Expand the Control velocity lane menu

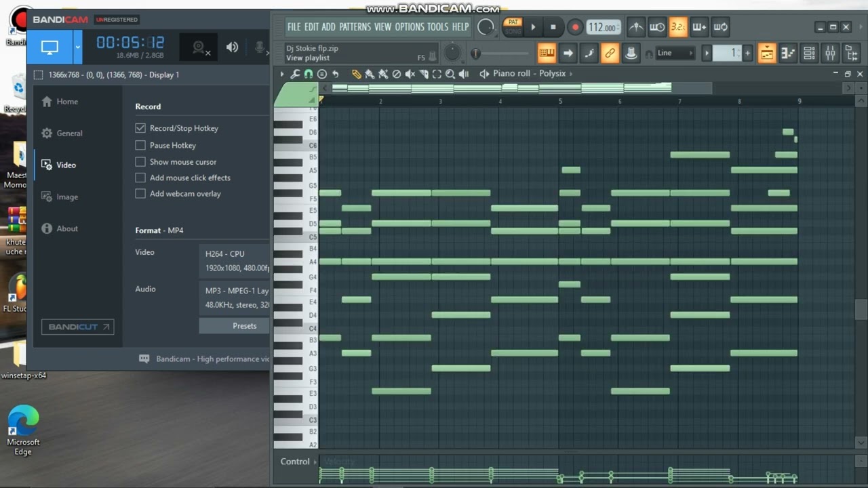[315, 462]
